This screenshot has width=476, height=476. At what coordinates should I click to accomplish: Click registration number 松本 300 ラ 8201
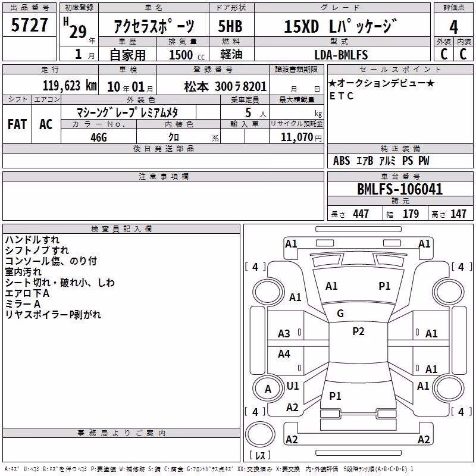click(x=226, y=87)
